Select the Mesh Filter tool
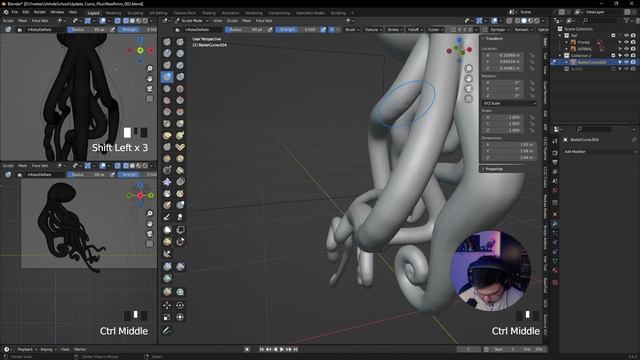This screenshot has height=360, width=640. [x=167, y=267]
